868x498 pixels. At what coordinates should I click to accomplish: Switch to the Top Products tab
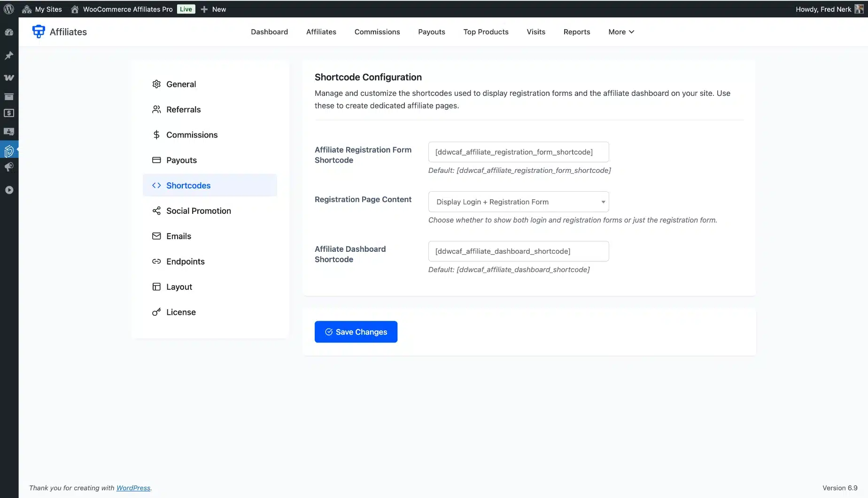point(486,32)
